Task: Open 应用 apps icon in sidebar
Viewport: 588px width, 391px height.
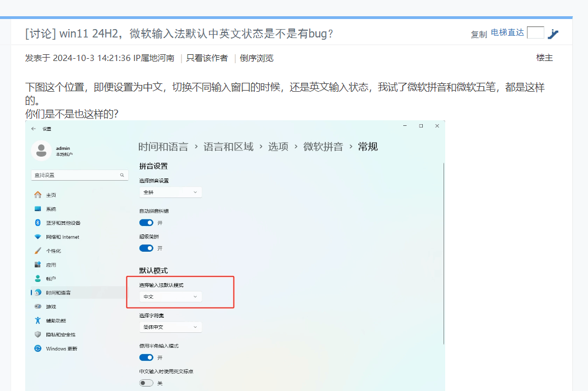Action: click(38, 265)
